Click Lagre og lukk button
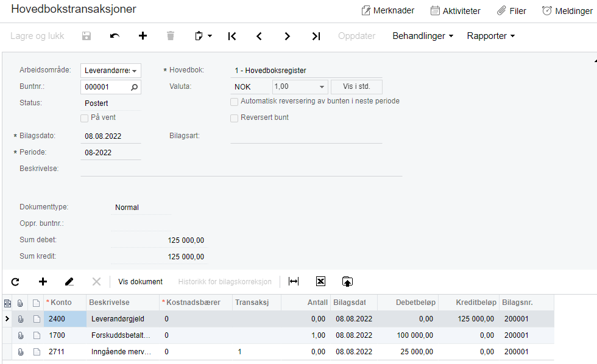This screenshot has height=364, width=597. tap(37, 36)
